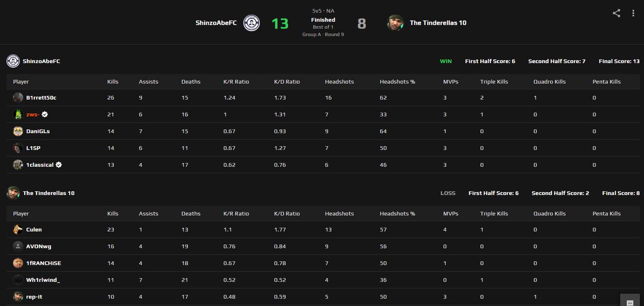Click ShinzoAbeFC First Half Score: 6
The width and height of the screenshot is (644, 306).
490,61
